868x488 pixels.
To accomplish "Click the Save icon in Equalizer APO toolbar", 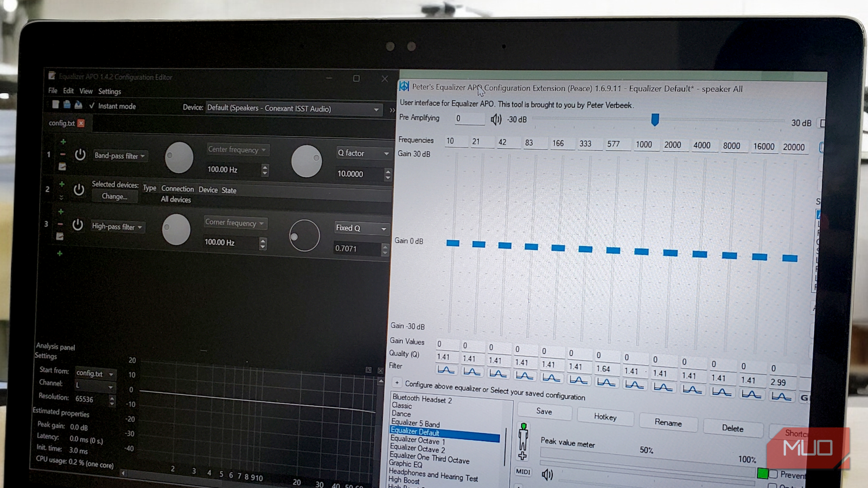I will [79, 105].
